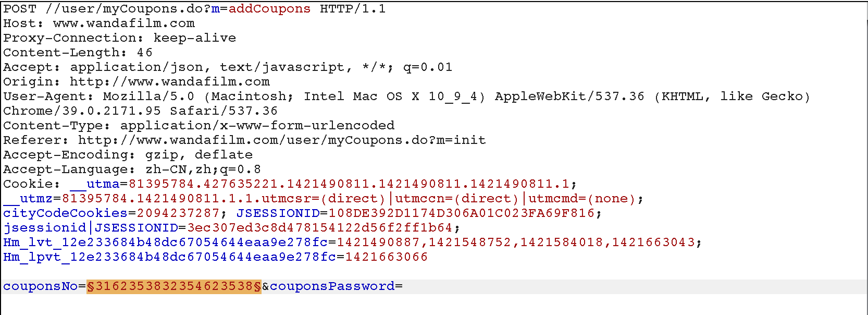Click the highlighted couponsNo payload value
The height and width of the screenshot is (315, 868).
174,286
